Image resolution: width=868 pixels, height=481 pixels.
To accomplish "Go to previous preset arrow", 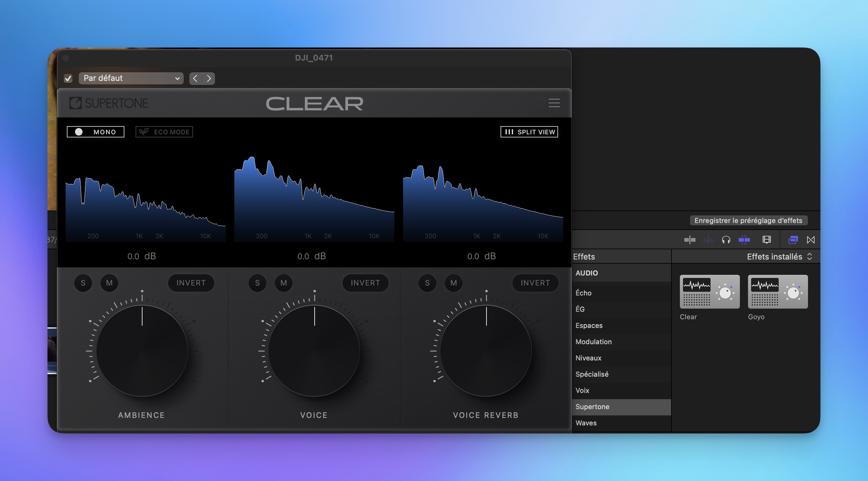I will pyautogui.click(x=195, y=78).
